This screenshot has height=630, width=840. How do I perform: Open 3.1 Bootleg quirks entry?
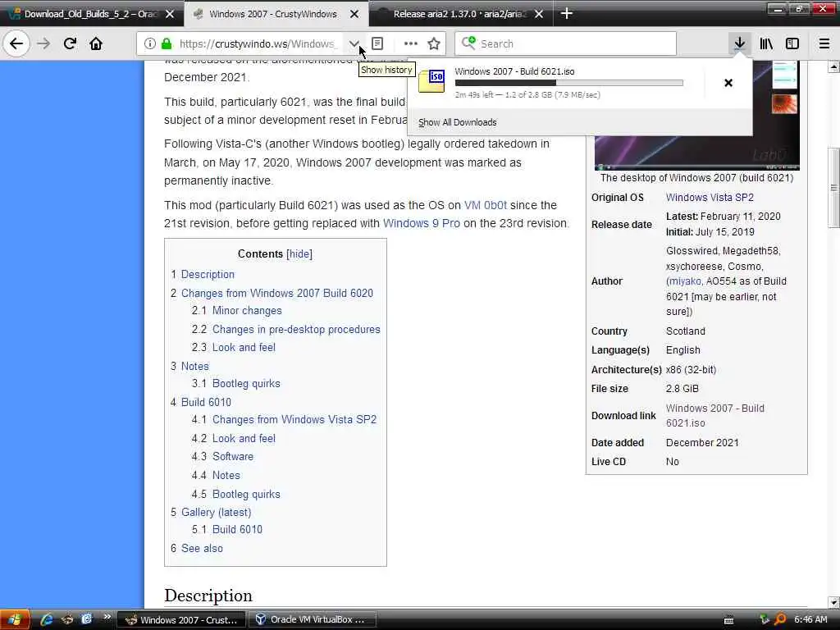pos(246,384)
